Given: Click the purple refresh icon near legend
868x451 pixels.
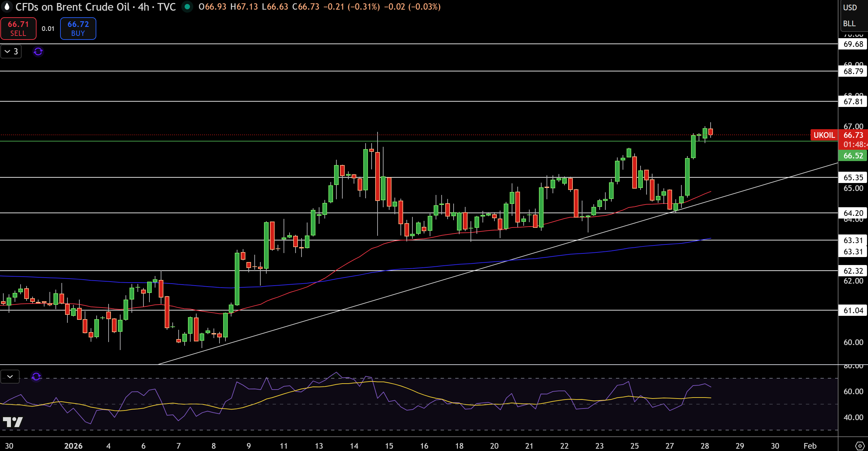Looking at the screenshot, I should pyautogui.click(x=38, y=51).
